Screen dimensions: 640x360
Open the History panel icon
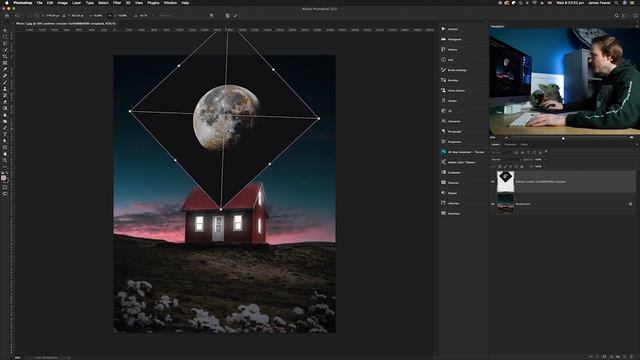click(444, 49)
